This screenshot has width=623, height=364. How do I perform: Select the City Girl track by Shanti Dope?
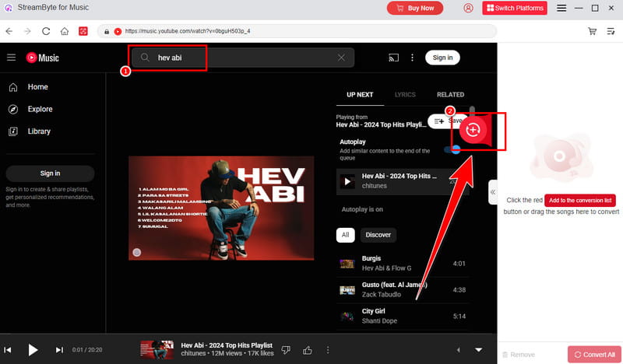(x=403, y=317)
